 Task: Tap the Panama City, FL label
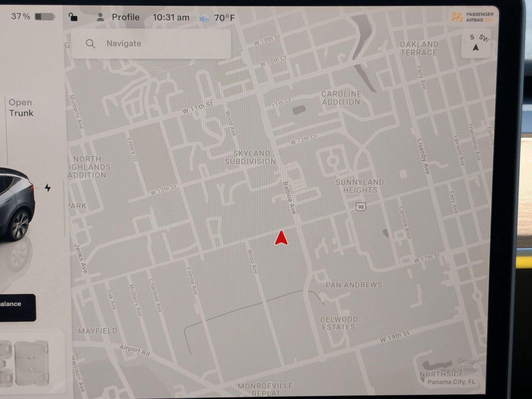click(x=451, y=382)
